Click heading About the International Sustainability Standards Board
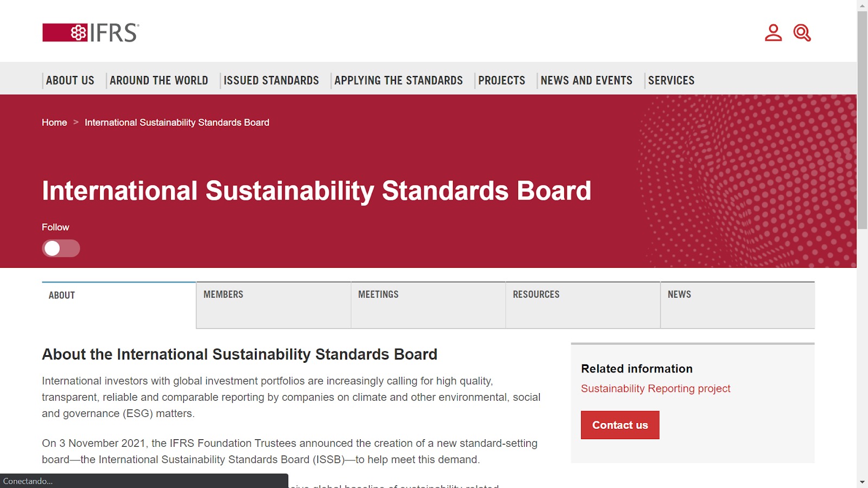 point(239,355)
